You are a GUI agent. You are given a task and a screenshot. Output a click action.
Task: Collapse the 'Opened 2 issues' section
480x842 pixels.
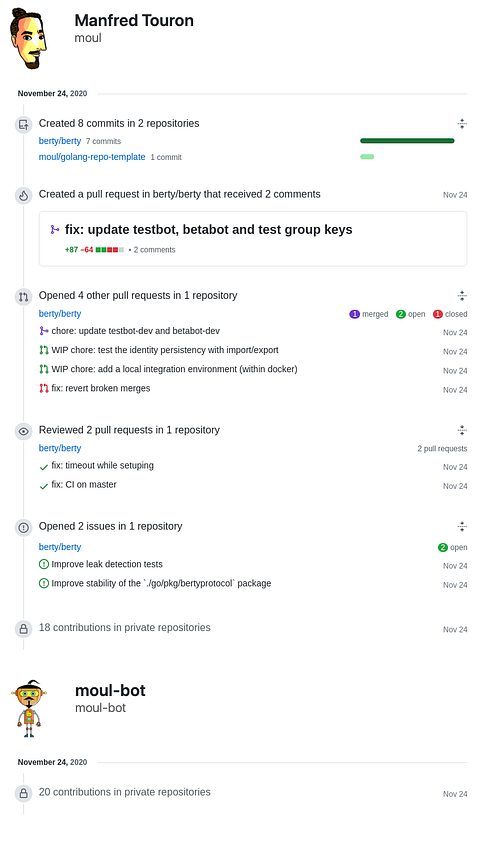[x=462, y=526]
